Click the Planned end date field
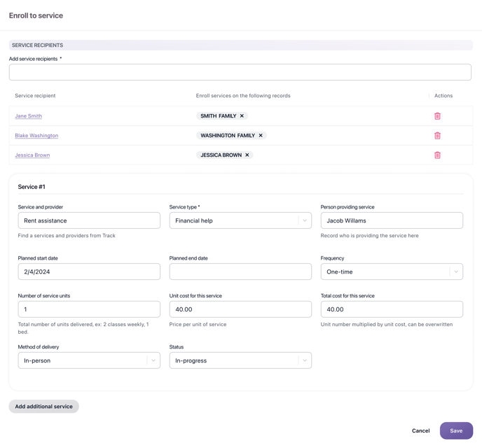Image resolution: width=482 pixels, height=448 pixels. (x=240, y=272)
